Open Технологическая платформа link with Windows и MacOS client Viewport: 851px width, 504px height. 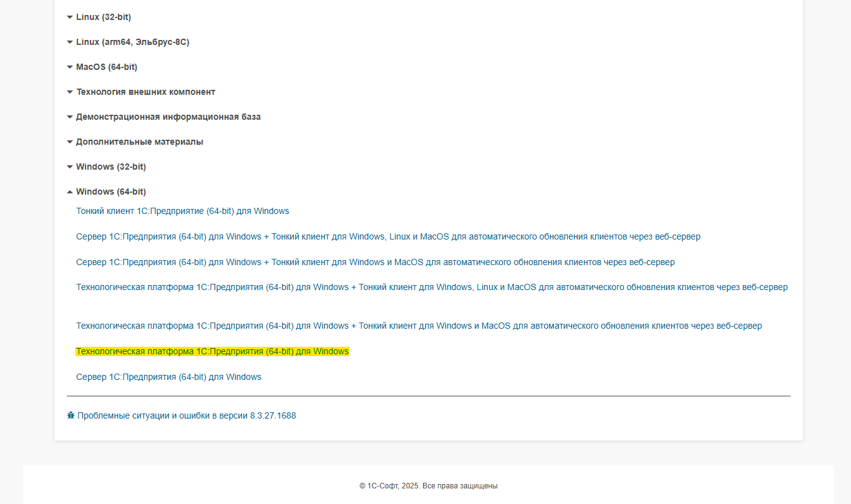(x=419, y=326)
